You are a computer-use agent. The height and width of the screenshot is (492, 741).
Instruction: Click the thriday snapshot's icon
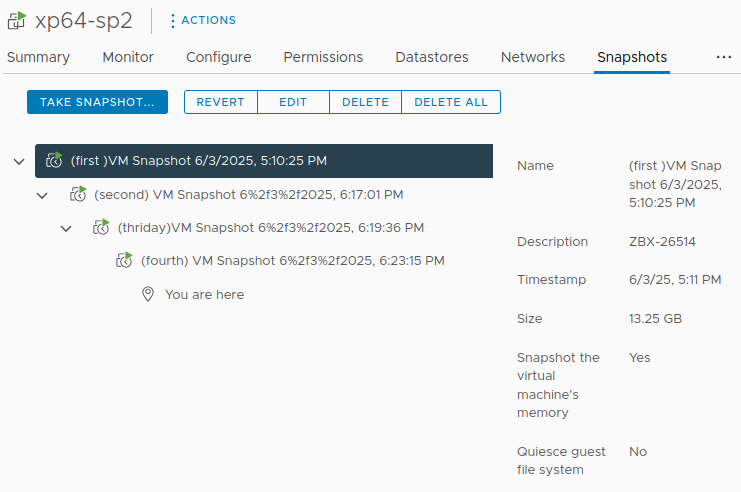[101, 228]
